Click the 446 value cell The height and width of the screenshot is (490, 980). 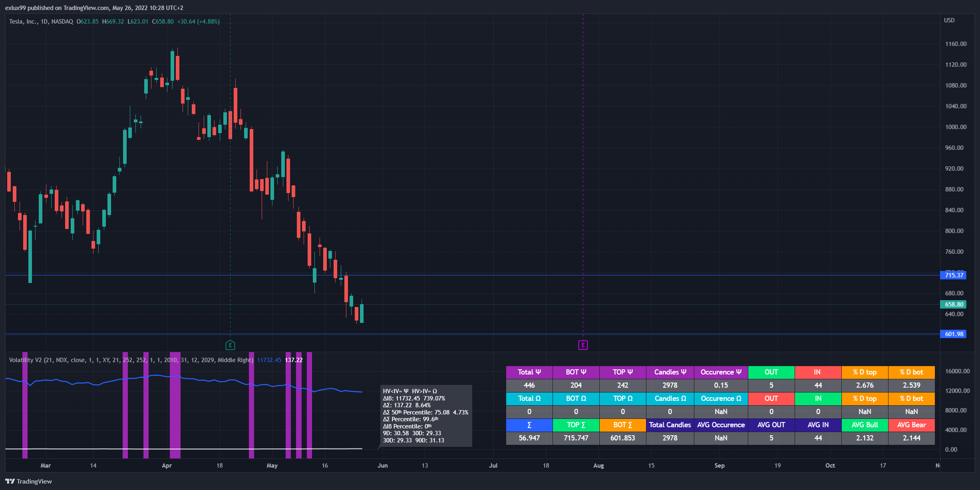coord(529,385)
